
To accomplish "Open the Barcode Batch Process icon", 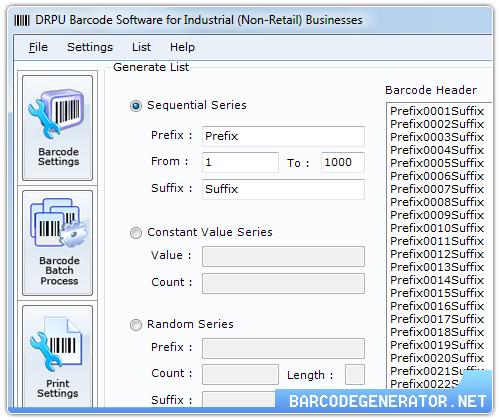I will tap(57, 243).
